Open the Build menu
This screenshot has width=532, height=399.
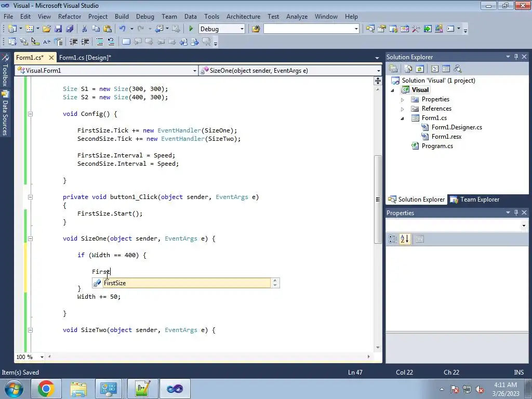(x=122, y=16)
